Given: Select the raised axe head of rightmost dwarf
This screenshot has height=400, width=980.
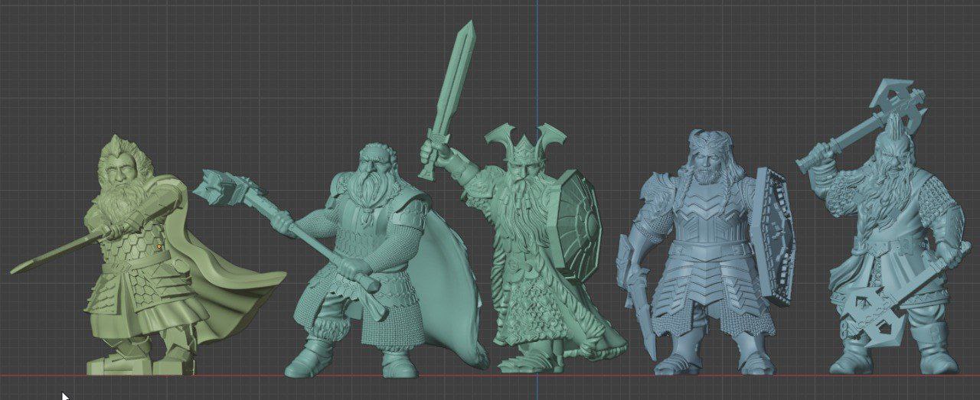Looking at the screenshot, I should pyautogui.click(x=898, y=102).
